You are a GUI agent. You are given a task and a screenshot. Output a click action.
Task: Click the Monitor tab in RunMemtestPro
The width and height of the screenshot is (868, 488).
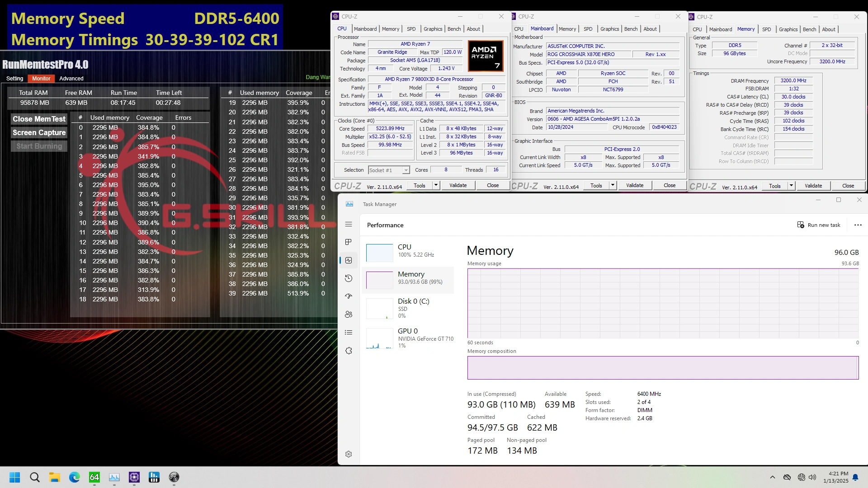point(41,78)
